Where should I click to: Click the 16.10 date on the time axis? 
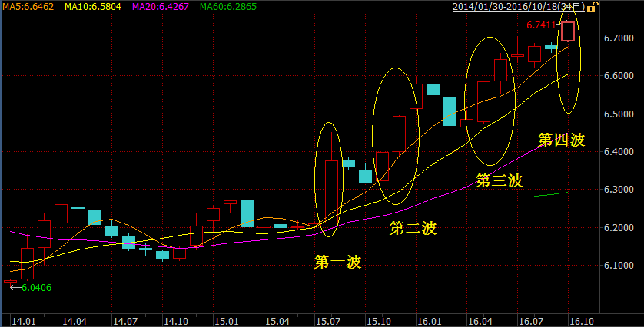[579, 319]
